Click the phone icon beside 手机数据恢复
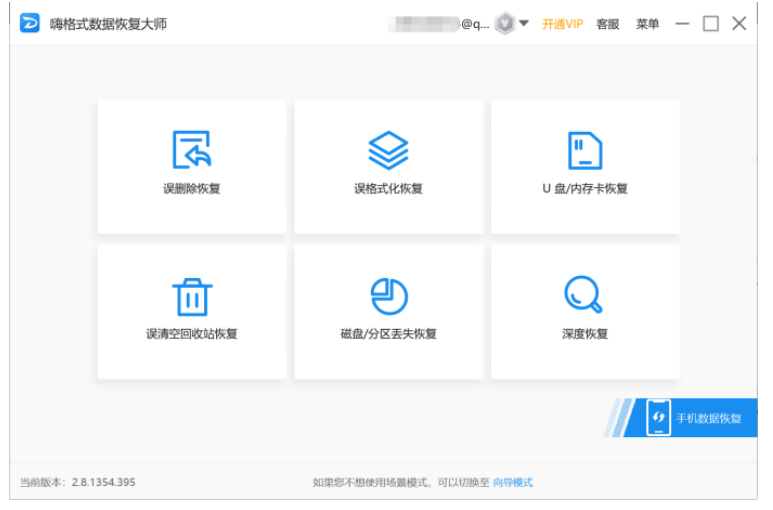This screenshot has height=510, width=773. [658, 418]
